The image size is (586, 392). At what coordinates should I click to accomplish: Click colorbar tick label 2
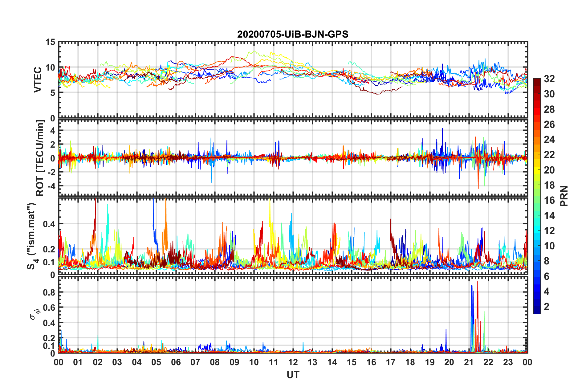pyautogui.click(x=547, y=307)
